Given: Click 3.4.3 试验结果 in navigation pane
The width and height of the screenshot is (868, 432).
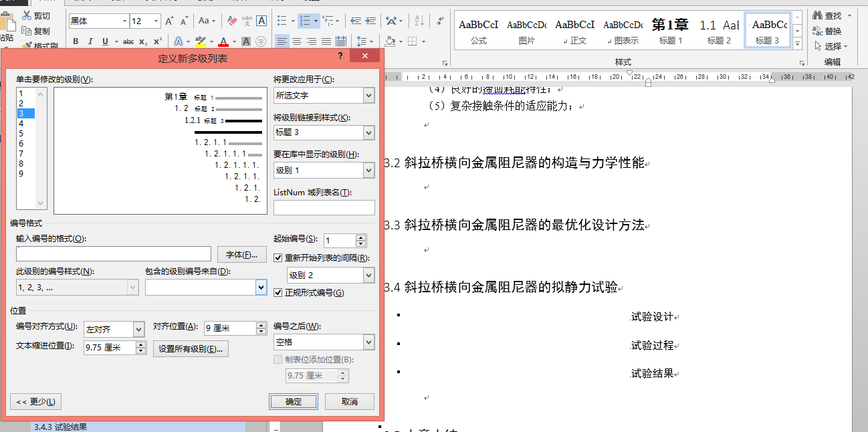Looking at the screenshot, I should click(x=60, y=427).
